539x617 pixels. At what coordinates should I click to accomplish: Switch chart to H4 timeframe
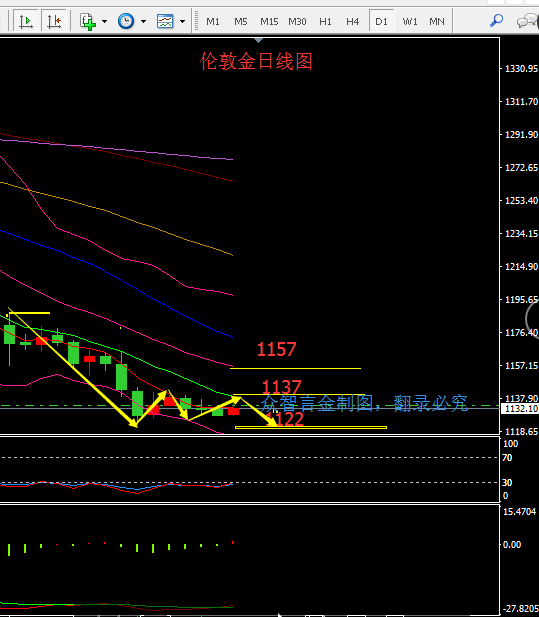[353, 22]
